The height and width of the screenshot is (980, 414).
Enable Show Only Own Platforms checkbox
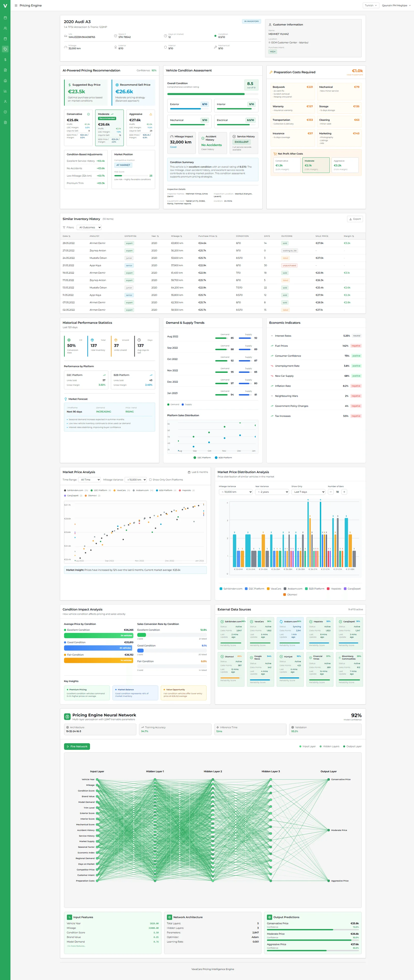click(150, 480)
